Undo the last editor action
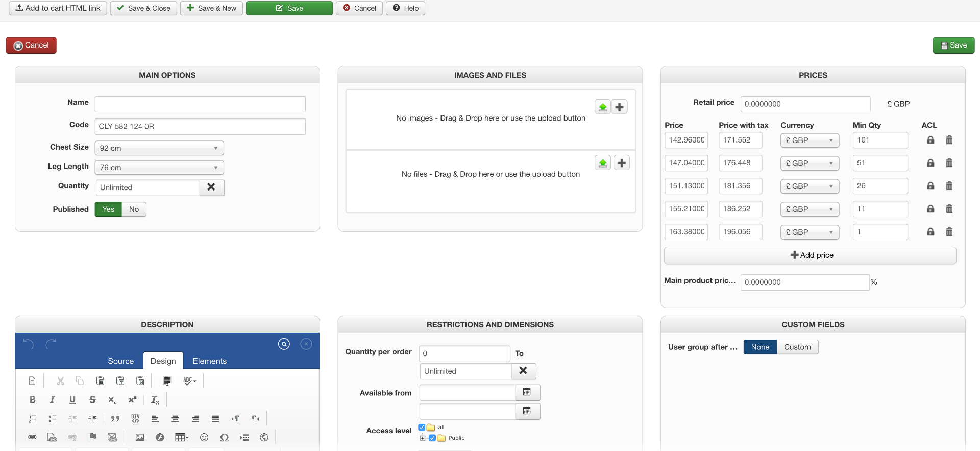 click(29, 344)
